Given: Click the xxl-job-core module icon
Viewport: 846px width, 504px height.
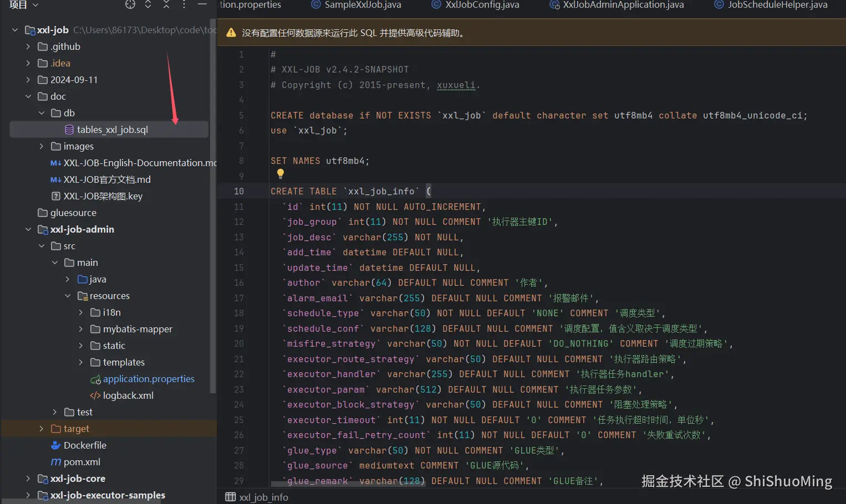Looking at the screenshot, I should point(43,479).
